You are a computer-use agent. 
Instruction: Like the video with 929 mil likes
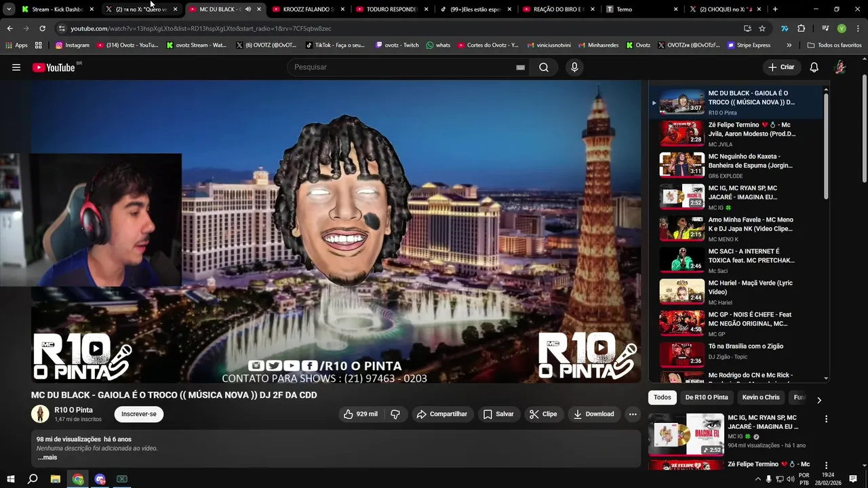(361, 414)
